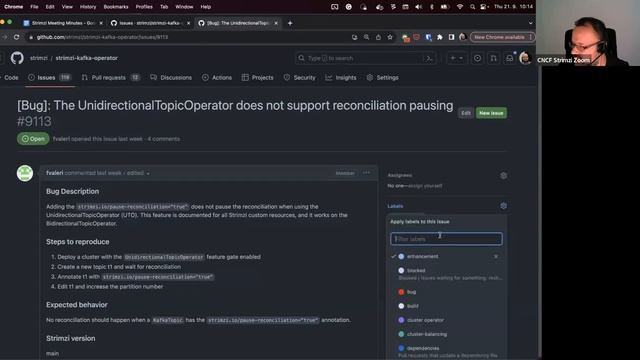Open fvaleri's avatar profile
The height and width of the screenshot is (360, 640).
coord(25,173)
